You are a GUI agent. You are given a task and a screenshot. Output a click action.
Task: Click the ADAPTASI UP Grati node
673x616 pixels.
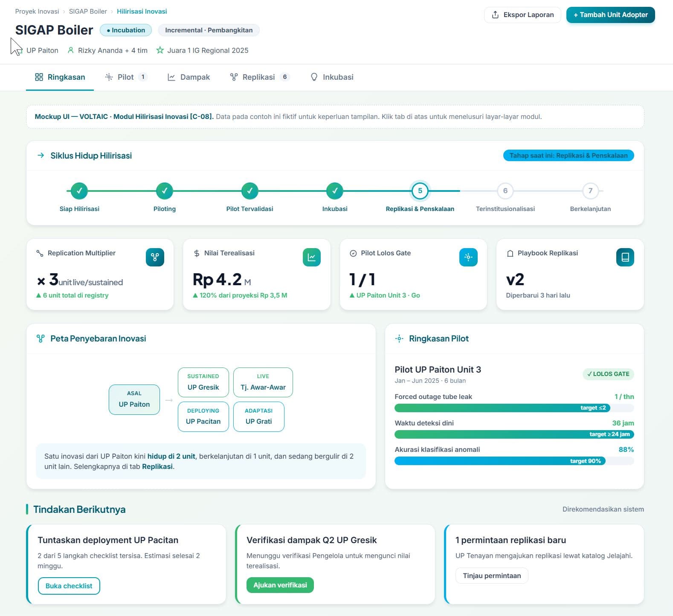259,416
